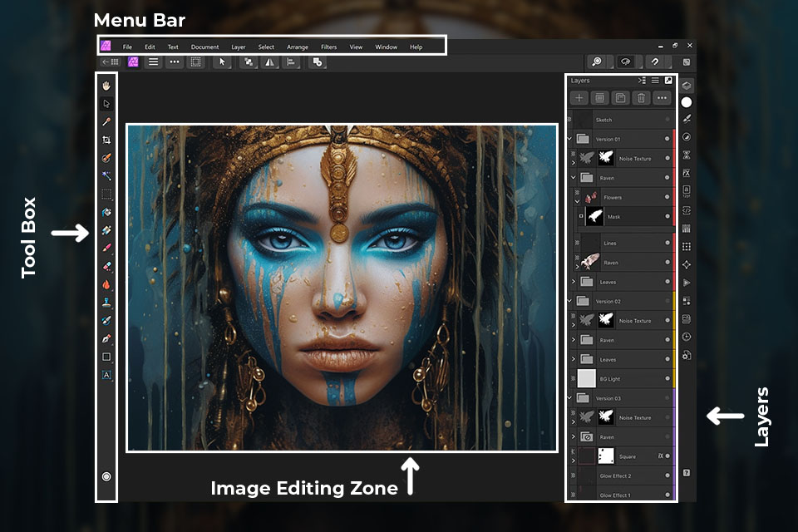Click the colour well at toolbox bottom
The width and height of the screenshot is (798, 532).
tap(106, 476)
